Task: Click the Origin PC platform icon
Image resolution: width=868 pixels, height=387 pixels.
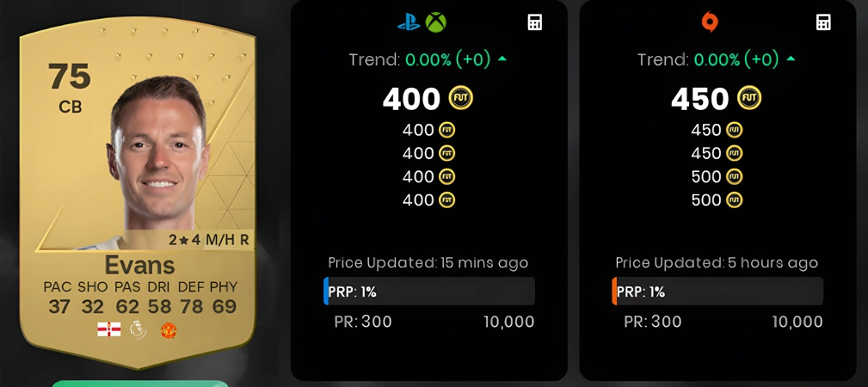Action: click(x=709, y=22)
